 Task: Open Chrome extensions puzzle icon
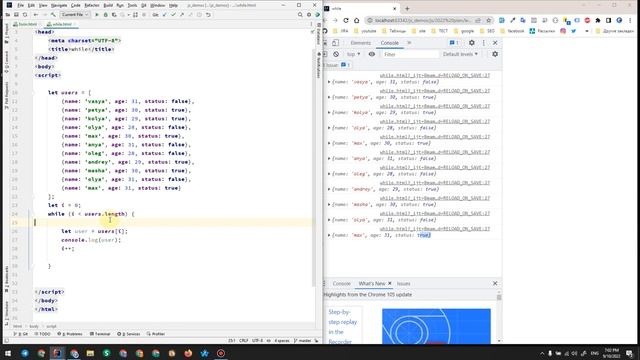(x=598, y=20)
